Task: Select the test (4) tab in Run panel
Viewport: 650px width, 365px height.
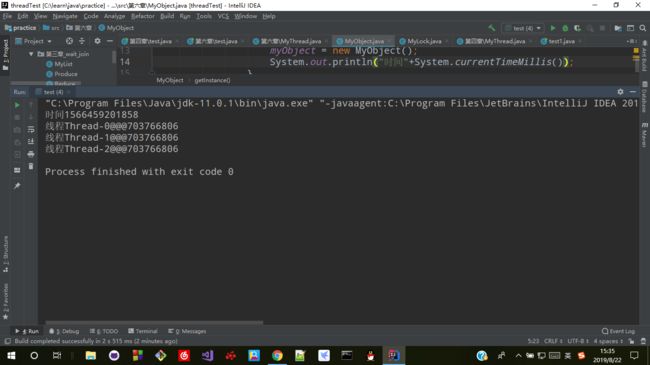Action: click(53, 92)
